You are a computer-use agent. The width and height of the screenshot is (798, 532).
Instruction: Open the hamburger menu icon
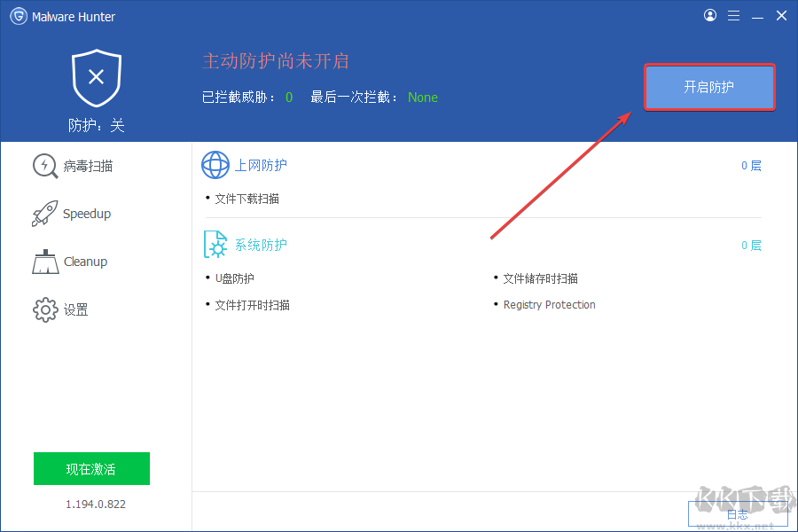point(733,16)
